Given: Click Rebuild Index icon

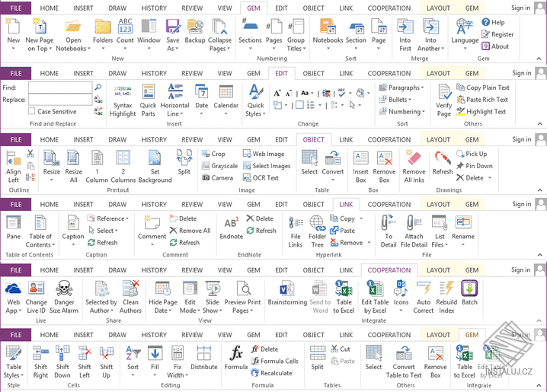Looking at the screenshot, I should pyautogui.click(x=446, y=288).
